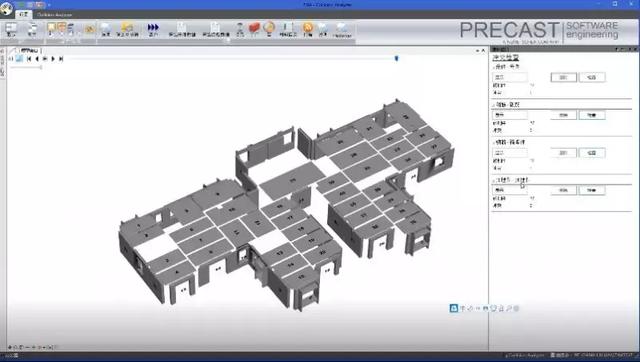Open the Collision Analyzer ribbon tab
640x362 pixels.
pos(54,15)
